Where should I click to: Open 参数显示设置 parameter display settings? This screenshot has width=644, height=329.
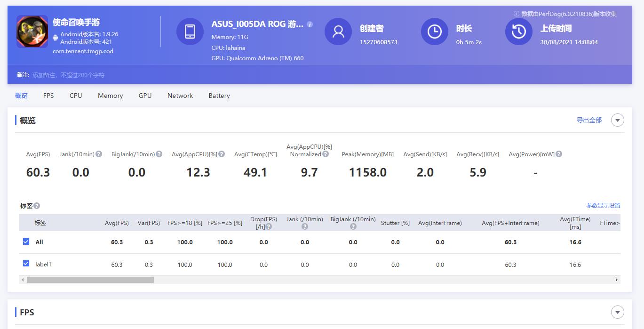603,206
